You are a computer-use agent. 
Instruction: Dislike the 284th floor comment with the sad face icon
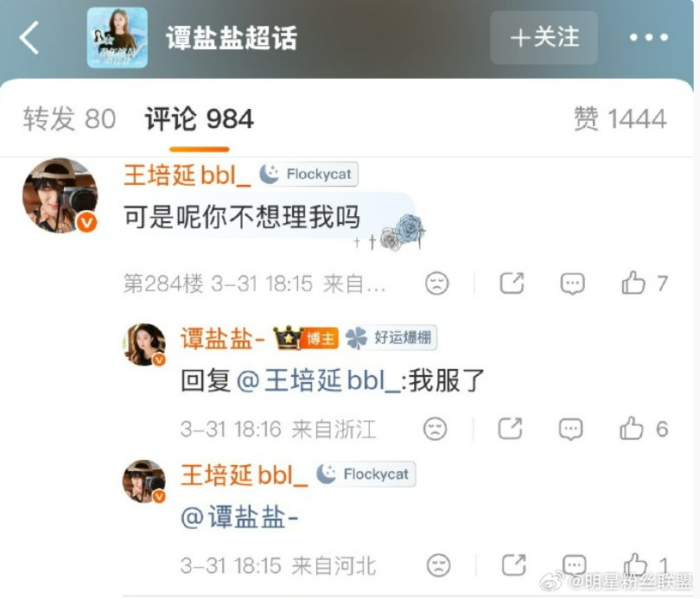point(437,284)
